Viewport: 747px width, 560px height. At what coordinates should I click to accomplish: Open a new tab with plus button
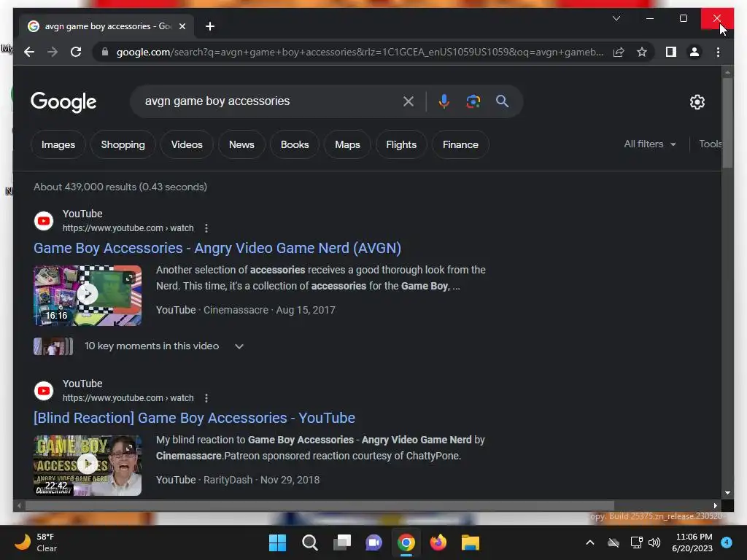209,26
